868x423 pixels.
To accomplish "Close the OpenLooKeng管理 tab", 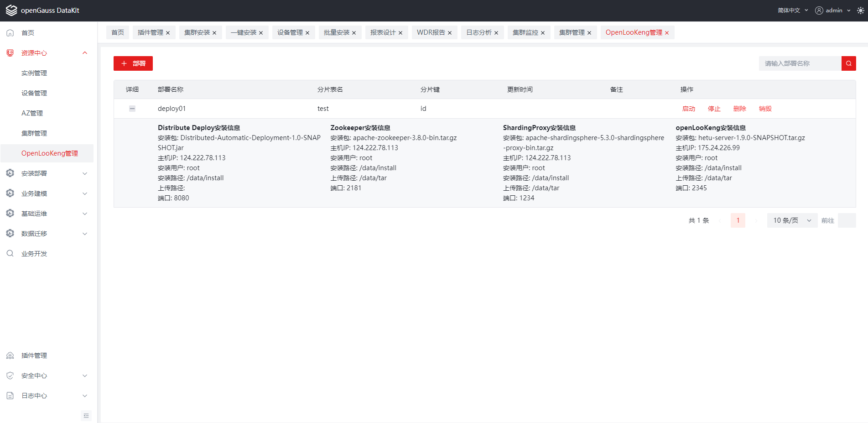I will click(667, 33).
